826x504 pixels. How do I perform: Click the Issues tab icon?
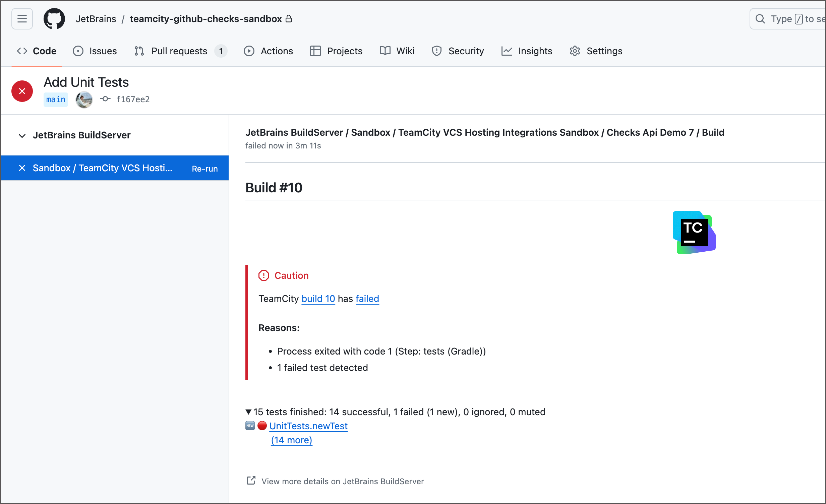78,51
